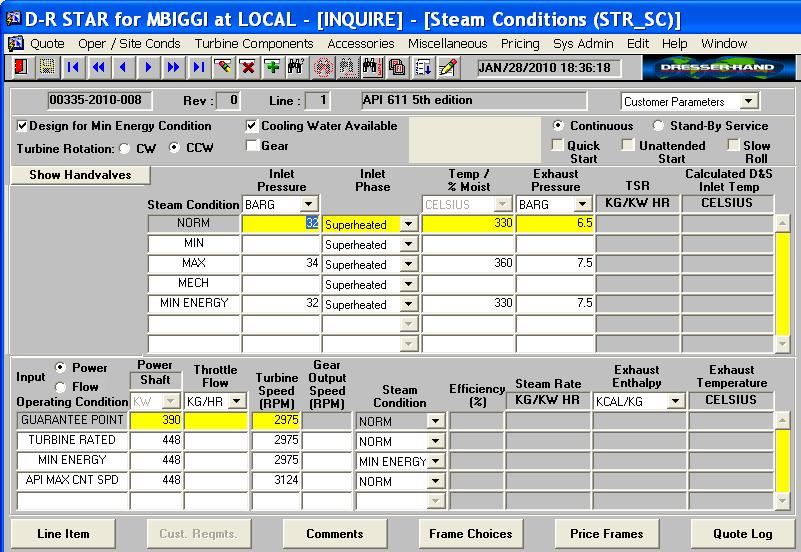This screenshot has width=801, height=552.
Task: Click the GUARANTEE POINT power field 390
Action: (x=156, y=420)
